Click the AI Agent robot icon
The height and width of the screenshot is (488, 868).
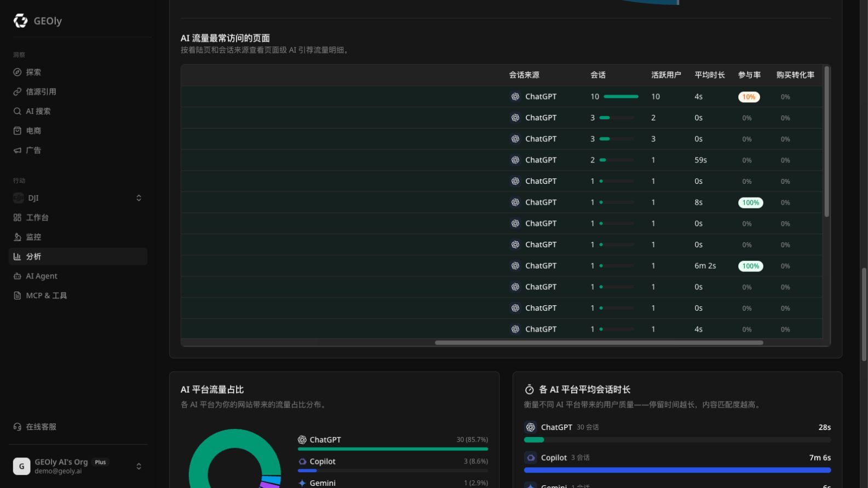point(18,276)
